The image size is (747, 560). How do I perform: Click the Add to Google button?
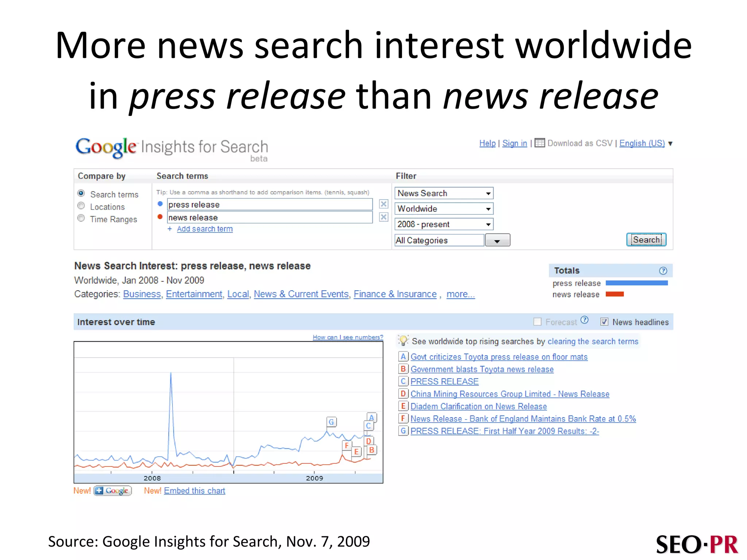tap(113, 491)
